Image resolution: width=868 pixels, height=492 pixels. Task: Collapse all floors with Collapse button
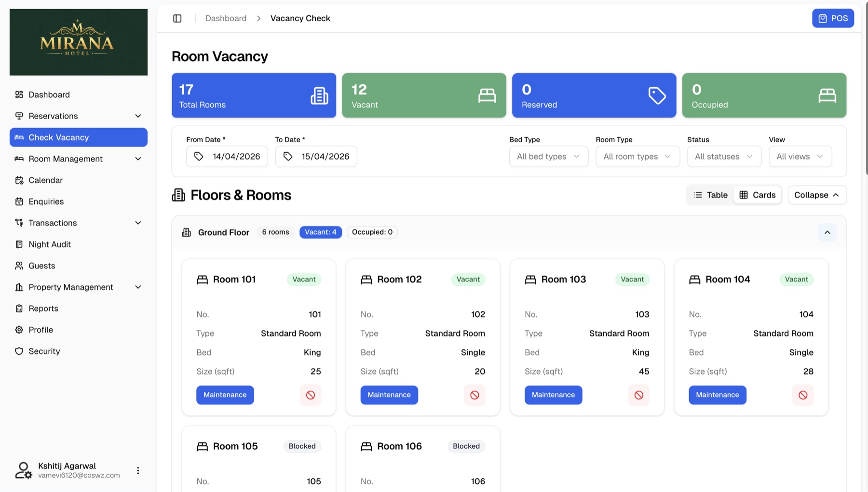click(x=817, y=195)
